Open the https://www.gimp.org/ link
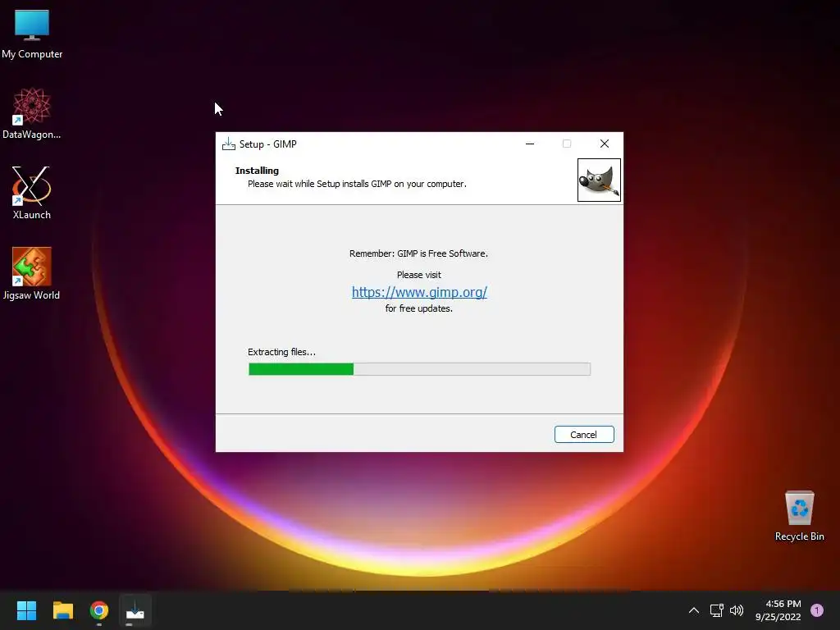 tap(419, 292)
